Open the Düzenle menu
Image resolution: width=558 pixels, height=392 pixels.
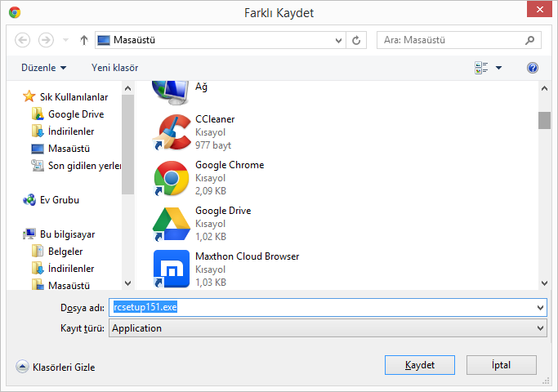pyautogui.click(x=44, y=68)
